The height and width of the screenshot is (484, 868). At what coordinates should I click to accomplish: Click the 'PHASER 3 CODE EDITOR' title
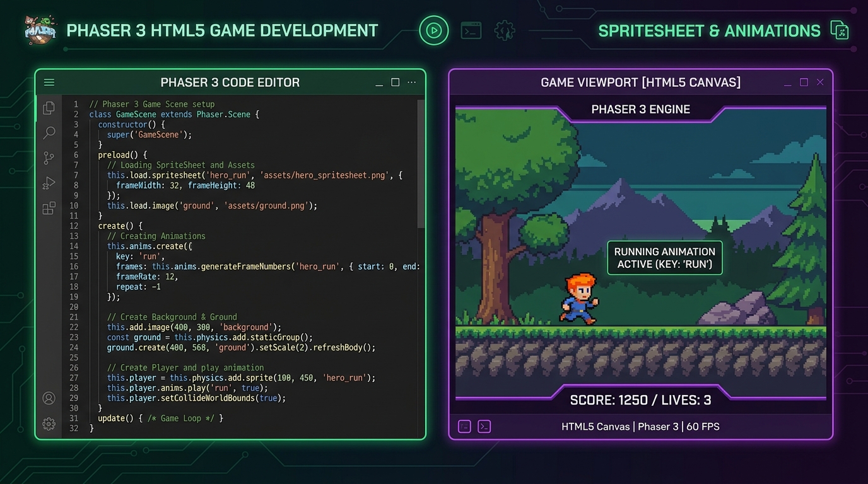click(230, 83)
